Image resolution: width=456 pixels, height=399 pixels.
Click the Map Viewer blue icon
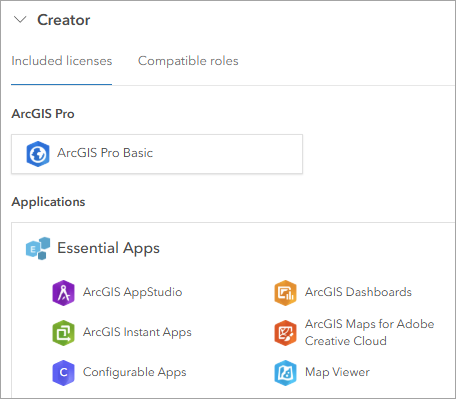click(x=285, y=373)
